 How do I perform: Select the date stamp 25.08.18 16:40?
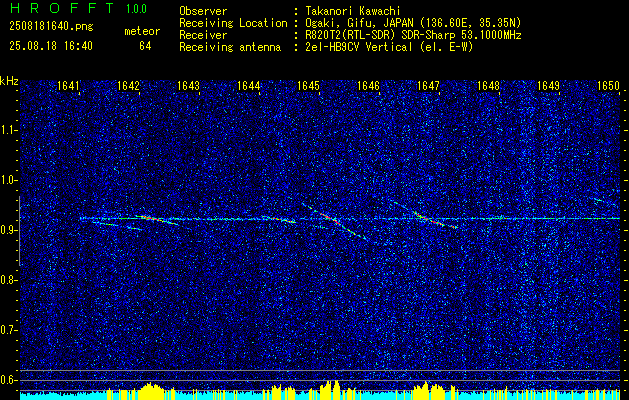[x=51, y=46]
